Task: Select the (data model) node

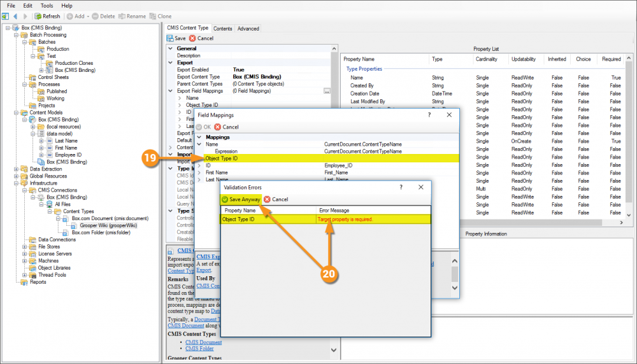Action: tap(59, 134)
